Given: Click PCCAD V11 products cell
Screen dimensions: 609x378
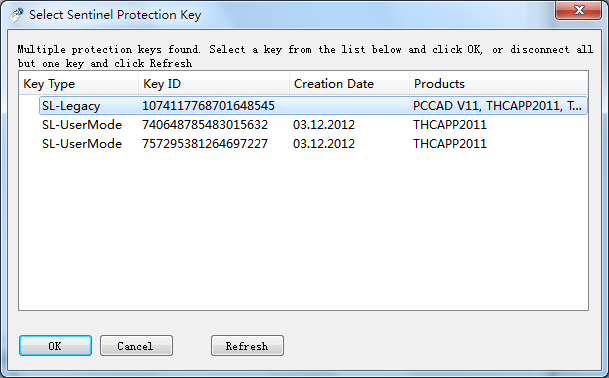Looking at the screenshot, I should [497, 106].
